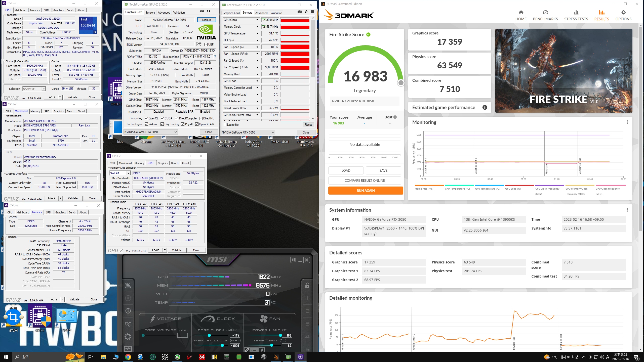Expand the Memory Clock sensor dropdown
This screenshot has height=362, width=644.
(x=257, y=27)
